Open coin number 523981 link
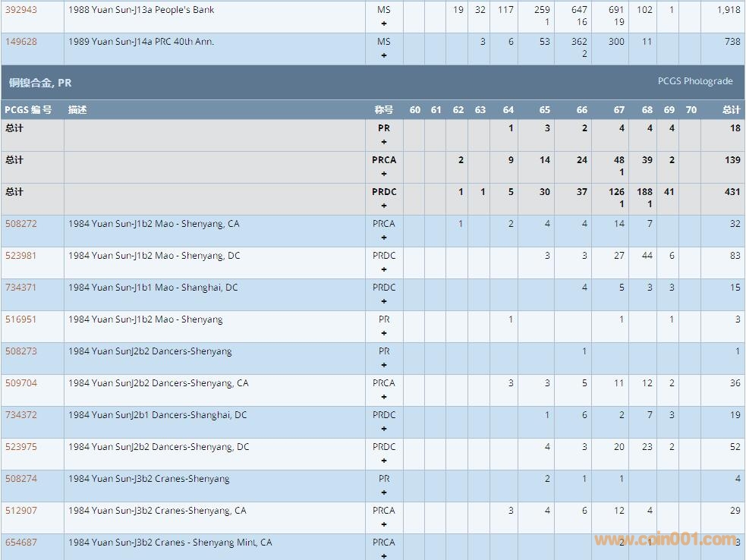746x560 pixels. coord(21,256)
